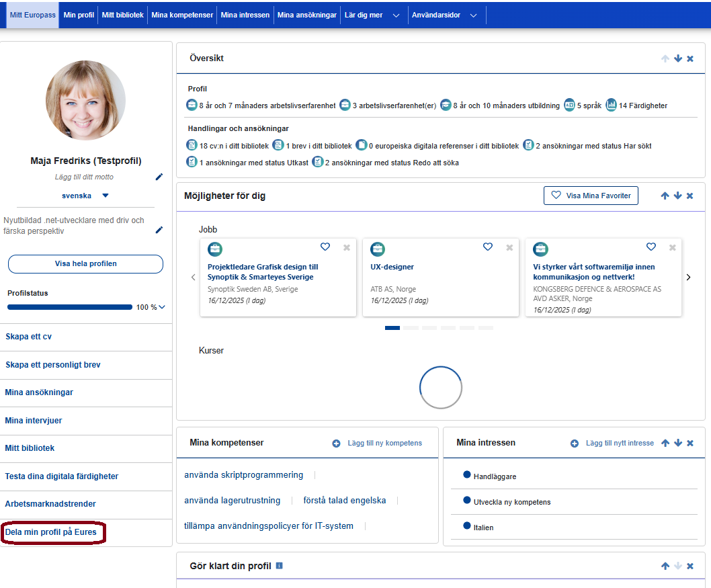Show next jobs with right carousel arrow
The width and height of the screenshot is (711, 588).
688,277
